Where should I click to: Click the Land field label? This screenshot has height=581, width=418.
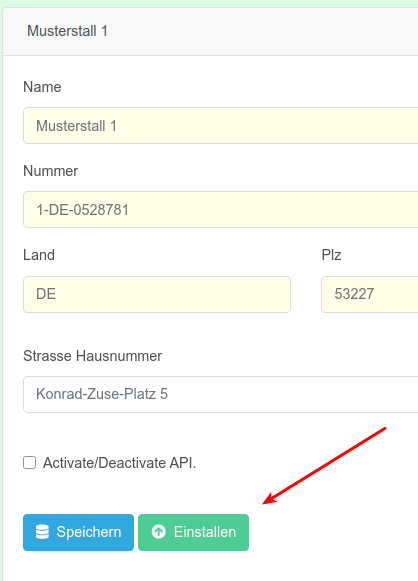[x=39, y=255]
